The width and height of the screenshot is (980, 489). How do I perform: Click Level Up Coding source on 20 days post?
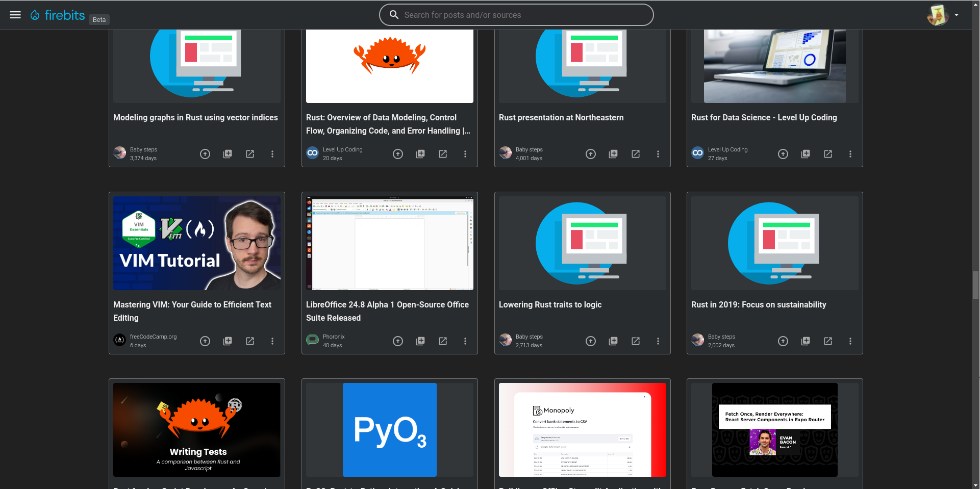point(342,149)
